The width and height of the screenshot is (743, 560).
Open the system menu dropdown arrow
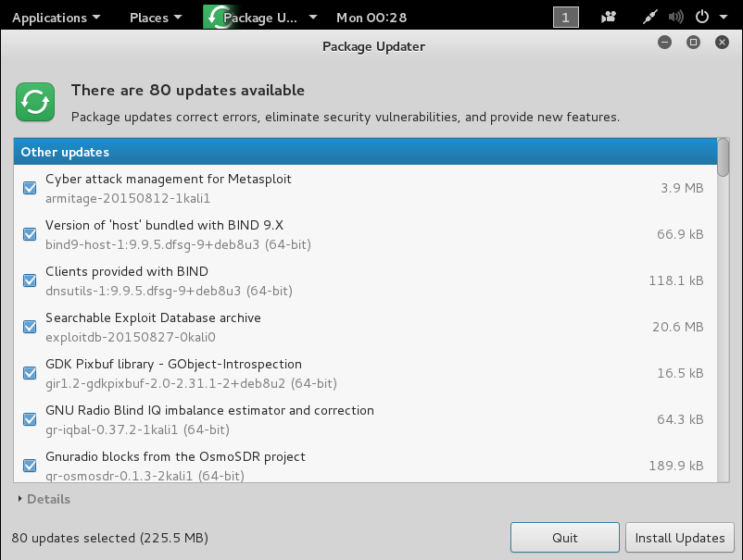click(x=724, y=18)
